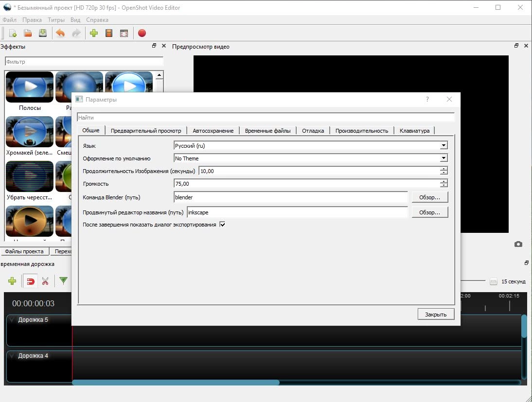Viewport: 532px width, 402px height.
Task: Click the timeline horizontal scrollbar
Action: pos(176,383)
